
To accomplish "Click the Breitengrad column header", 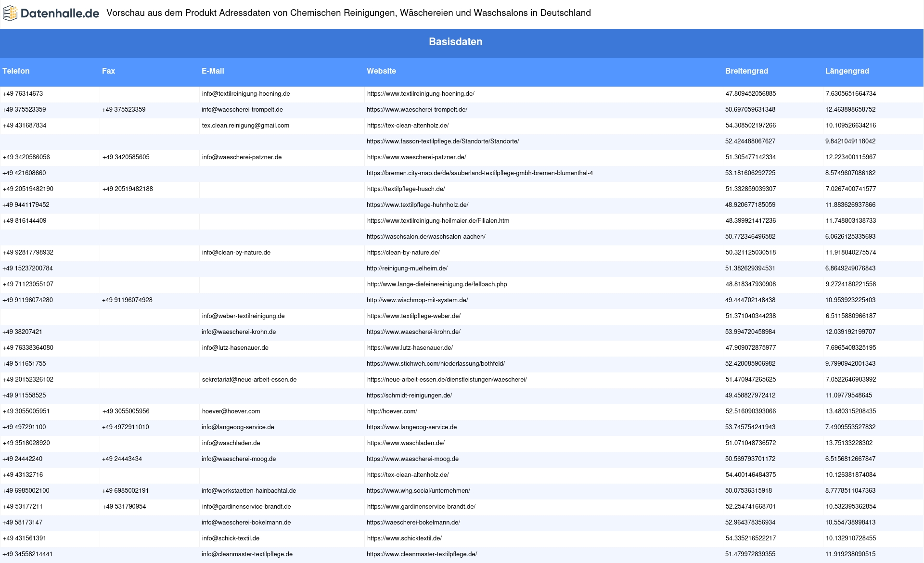I will point(746,71).
